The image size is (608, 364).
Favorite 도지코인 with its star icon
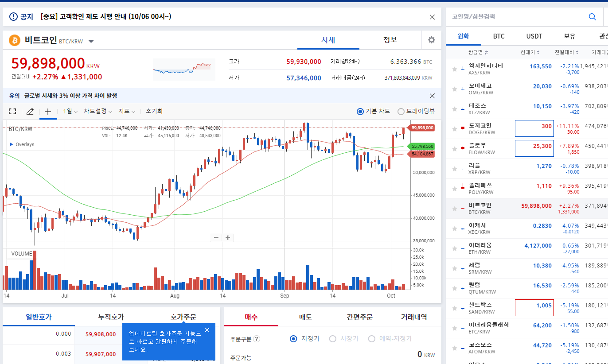[454, 129]
